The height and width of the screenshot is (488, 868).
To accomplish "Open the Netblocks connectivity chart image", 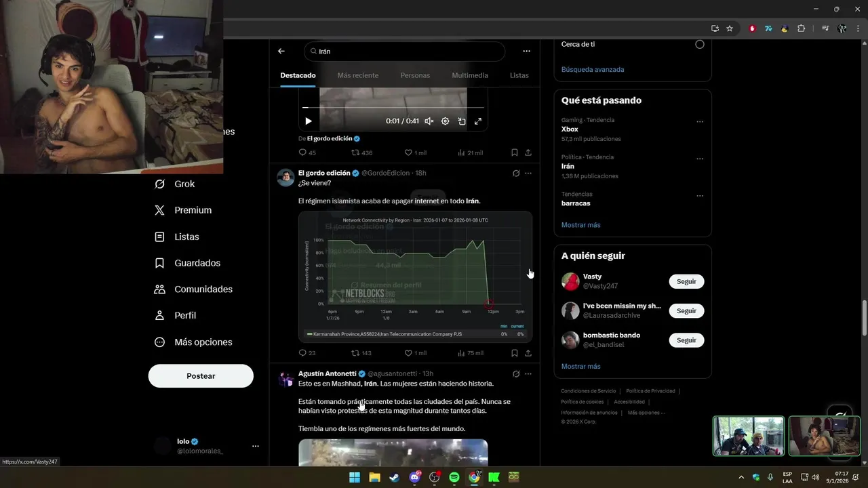I will click(x=415, y=277).
